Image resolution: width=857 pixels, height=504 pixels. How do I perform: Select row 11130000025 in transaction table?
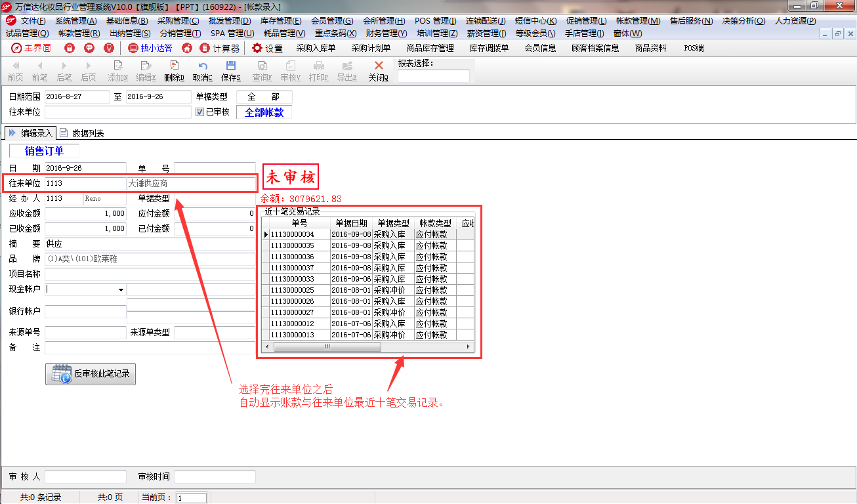click(368, 290)
